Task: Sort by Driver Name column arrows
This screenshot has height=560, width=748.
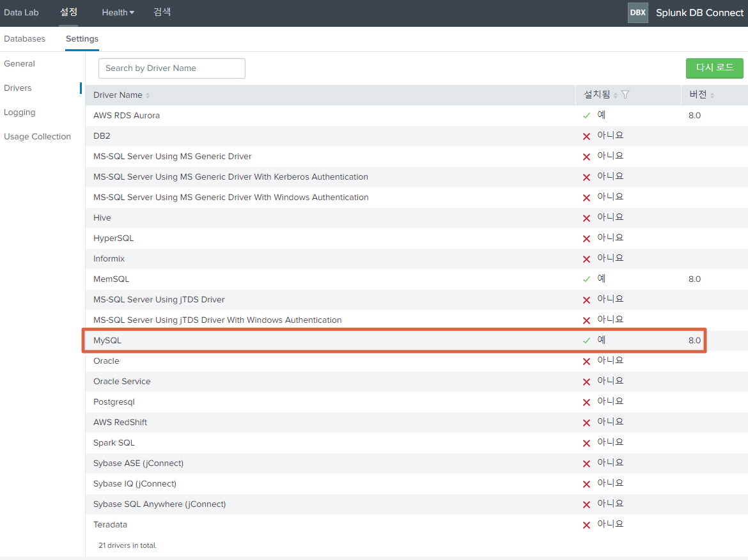Action: coord(148,95)
